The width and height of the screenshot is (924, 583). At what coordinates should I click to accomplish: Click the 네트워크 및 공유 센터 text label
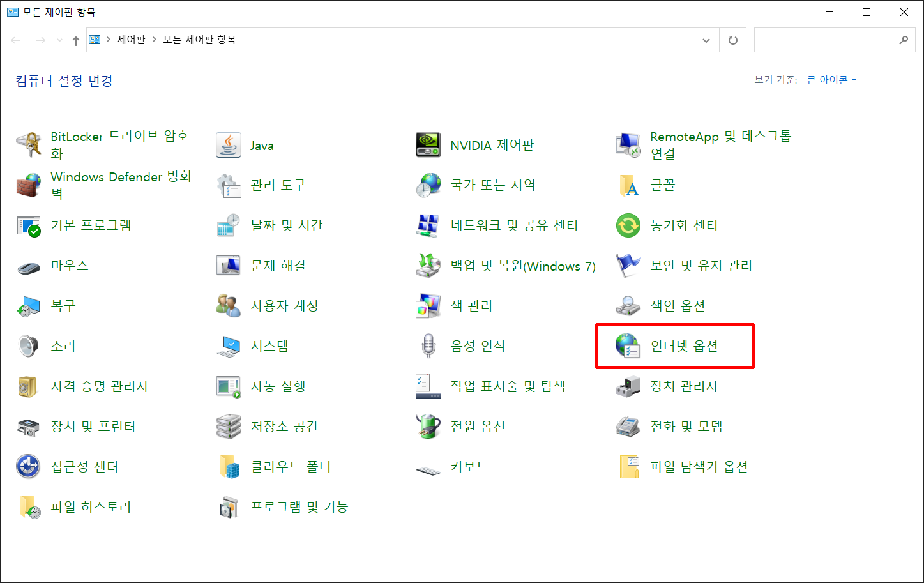click(x=515, y=225)
